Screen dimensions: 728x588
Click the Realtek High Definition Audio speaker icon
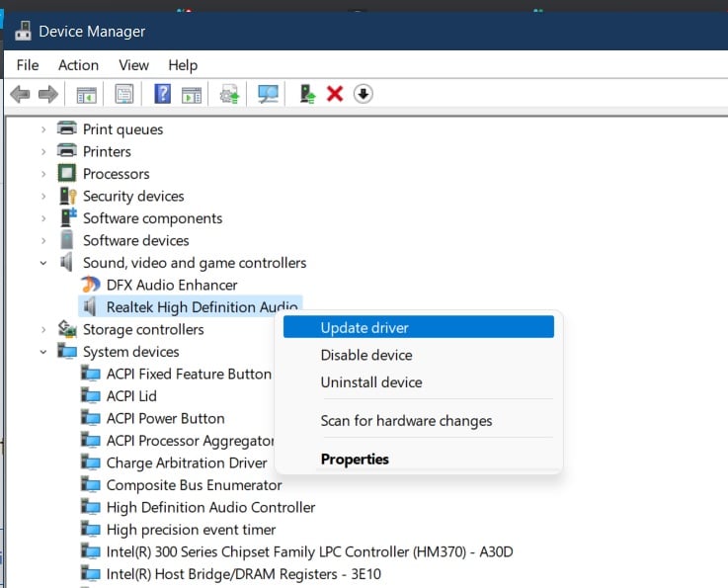point(90,307)
